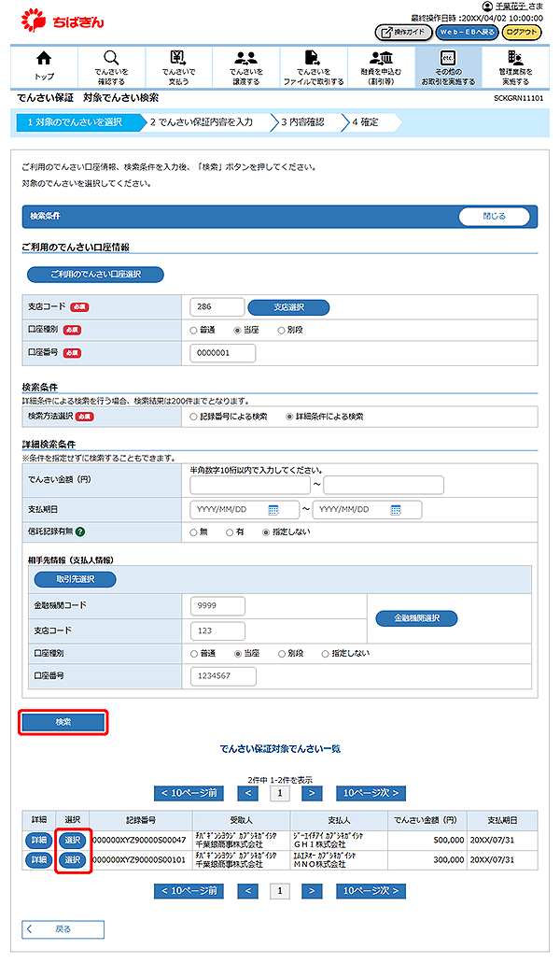Click the calendar icon for start 支払期日
Image resolution: width=560 pixels, height=963 pixels.
point(273,510)
